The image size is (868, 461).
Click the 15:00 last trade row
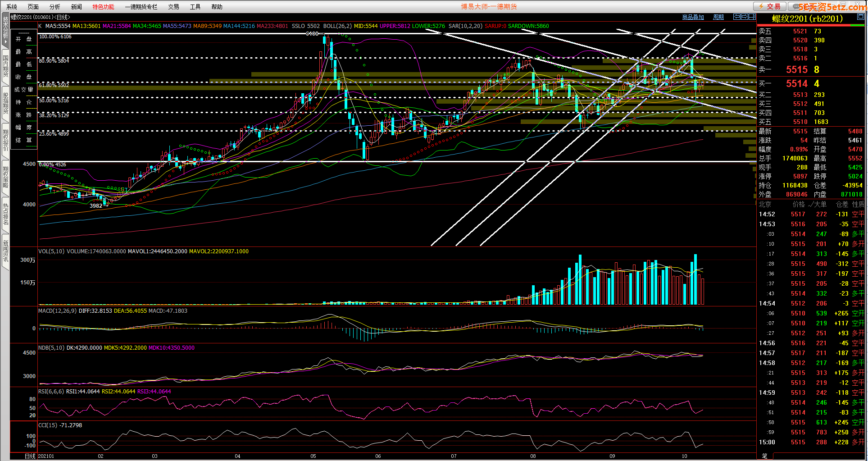811,442
